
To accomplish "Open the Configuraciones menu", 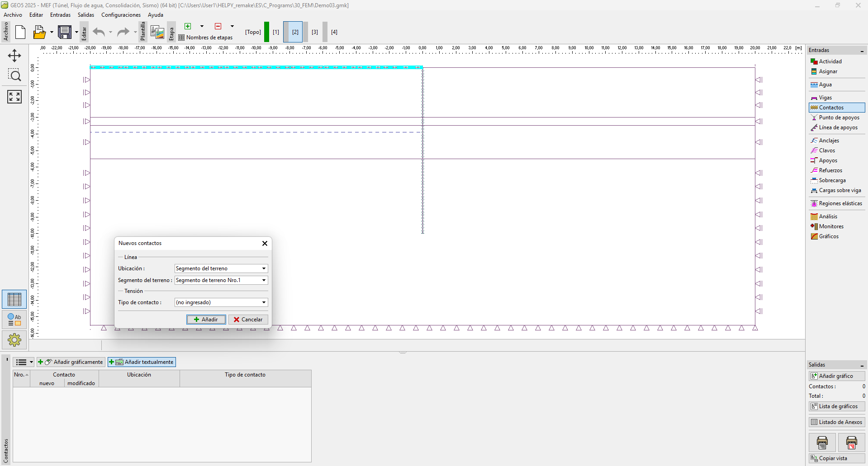I will (x=121, y=15).
